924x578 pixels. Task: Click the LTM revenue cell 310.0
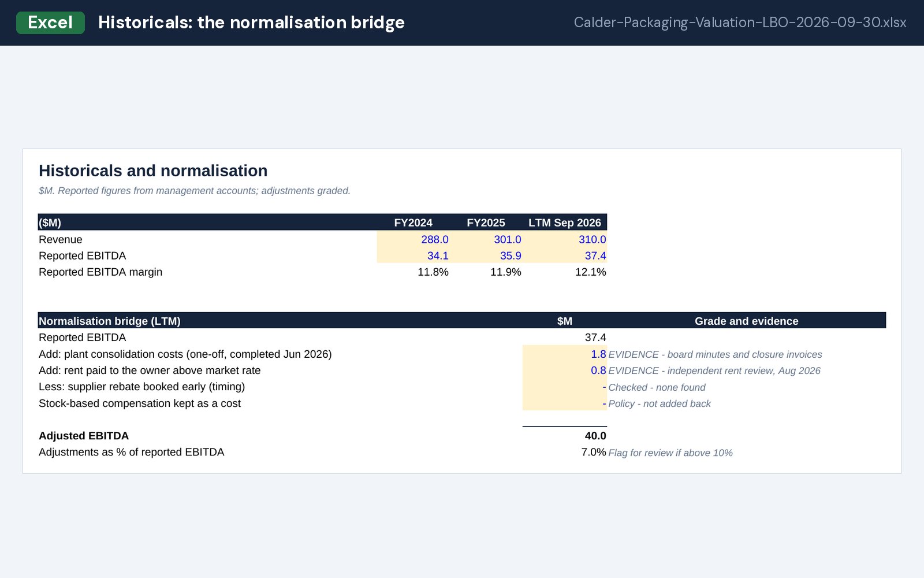[565, 239]
